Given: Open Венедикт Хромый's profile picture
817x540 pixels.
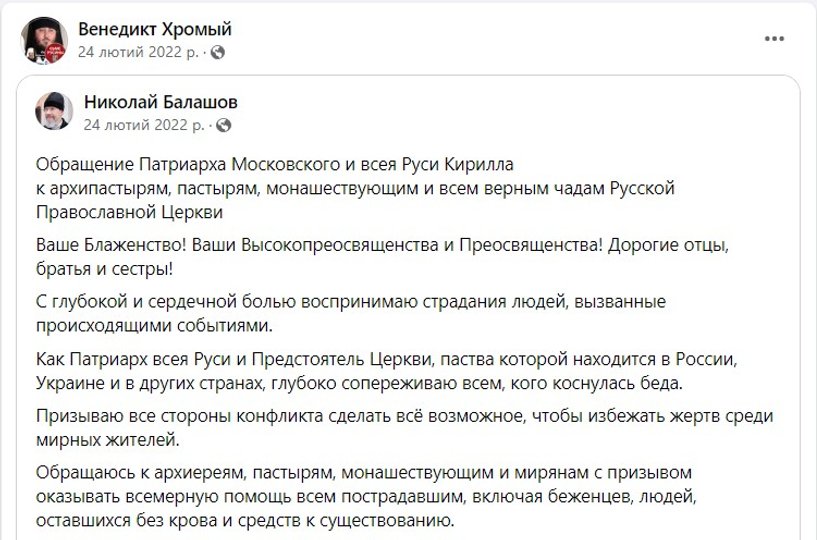Looking at the screenshot, I should pyautogui.click(x=44, y=41).
